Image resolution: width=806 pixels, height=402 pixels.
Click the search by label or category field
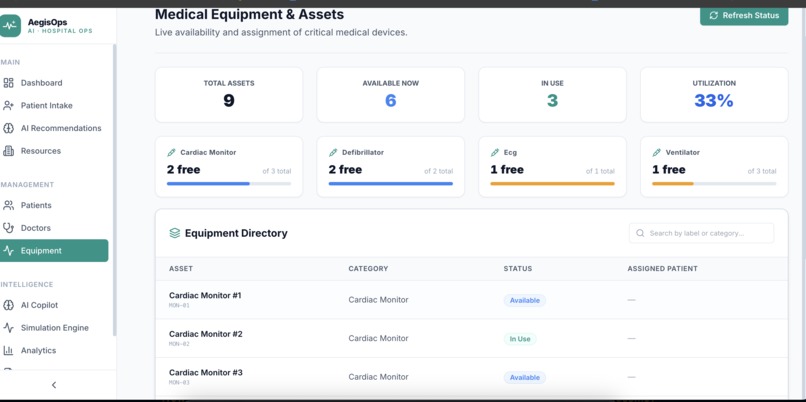pos(701,233)
